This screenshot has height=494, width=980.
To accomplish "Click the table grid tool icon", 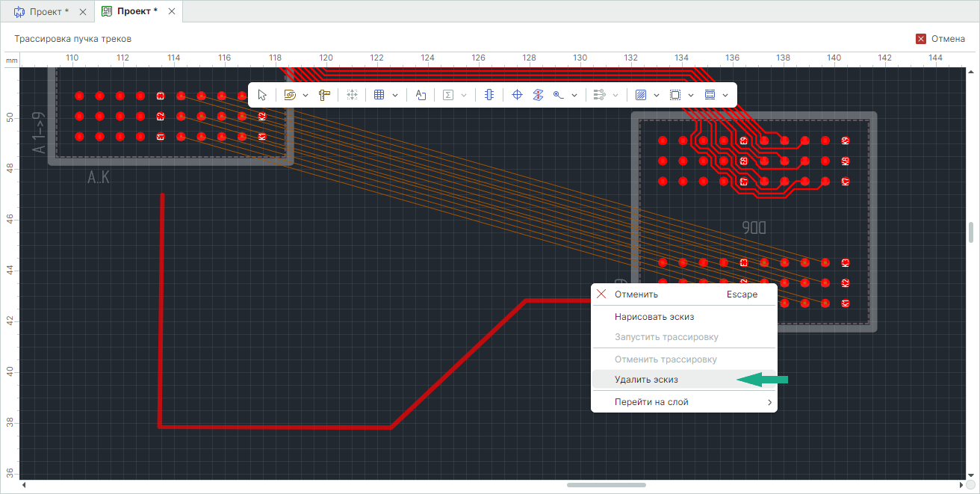I will point(379,95).
